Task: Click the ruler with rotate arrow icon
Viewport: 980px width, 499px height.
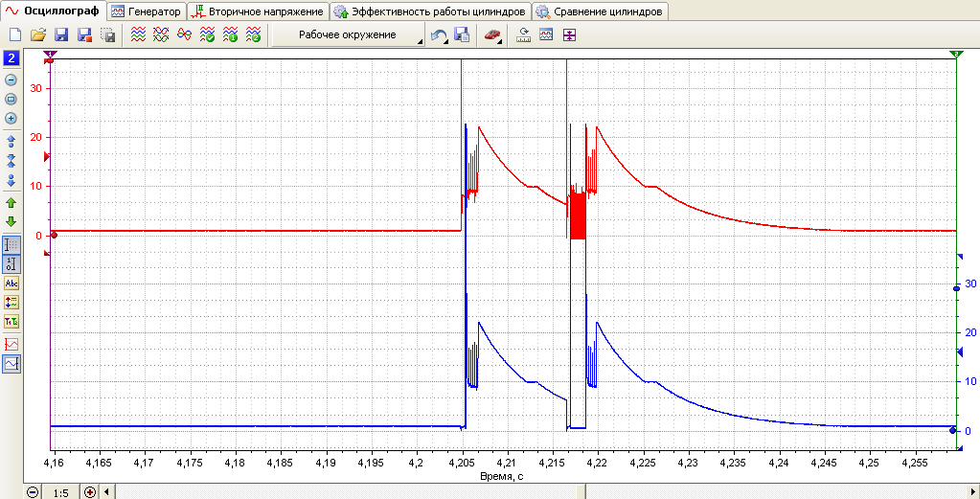Action: point(523,35)
